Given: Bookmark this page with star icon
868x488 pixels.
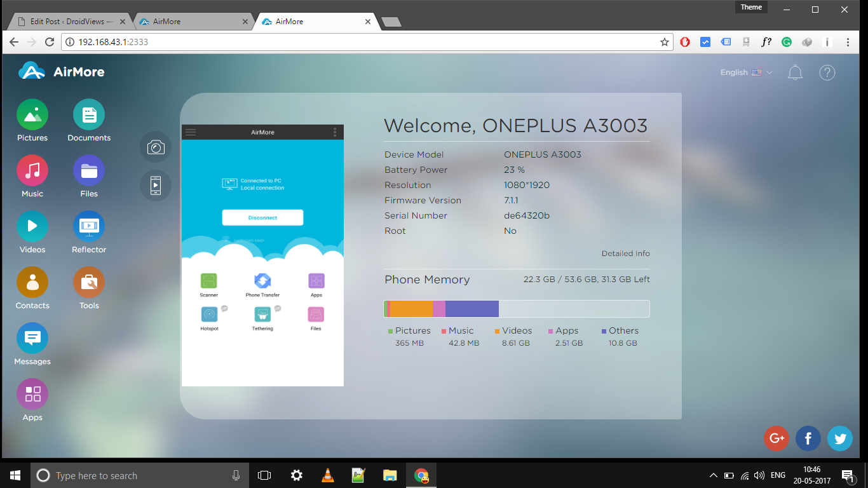Looking at the screenshot, I should [664, 42].
